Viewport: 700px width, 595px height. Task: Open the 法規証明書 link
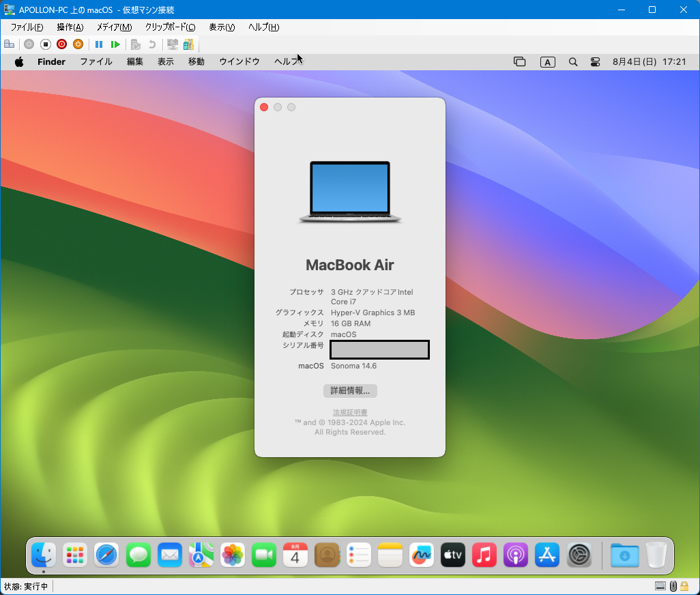(350, 412)
